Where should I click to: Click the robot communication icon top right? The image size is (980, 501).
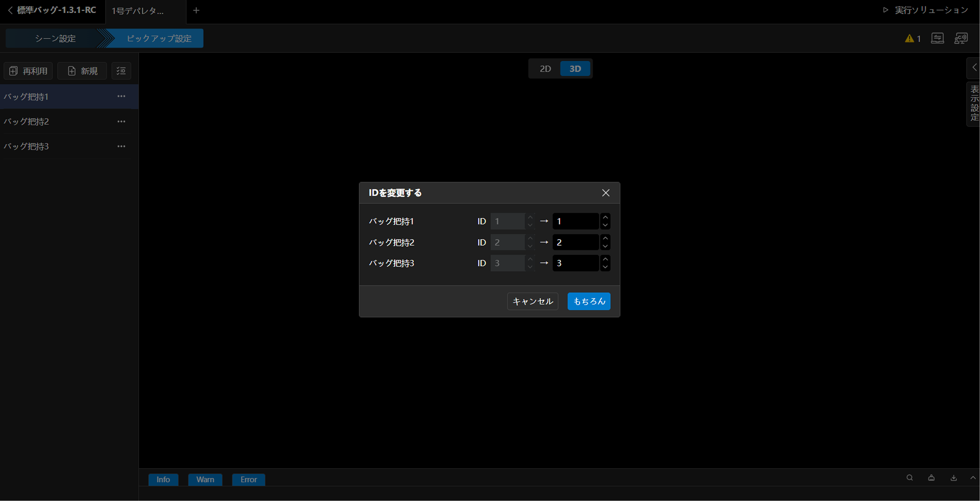961,39
